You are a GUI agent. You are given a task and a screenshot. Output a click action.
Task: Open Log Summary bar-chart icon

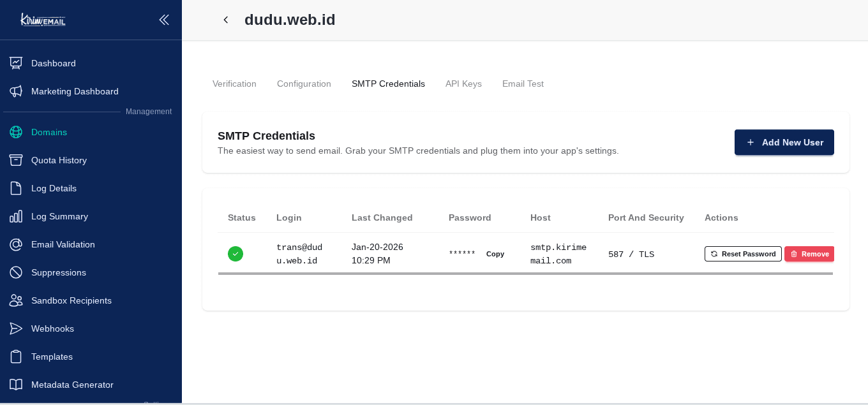point(16,216)
